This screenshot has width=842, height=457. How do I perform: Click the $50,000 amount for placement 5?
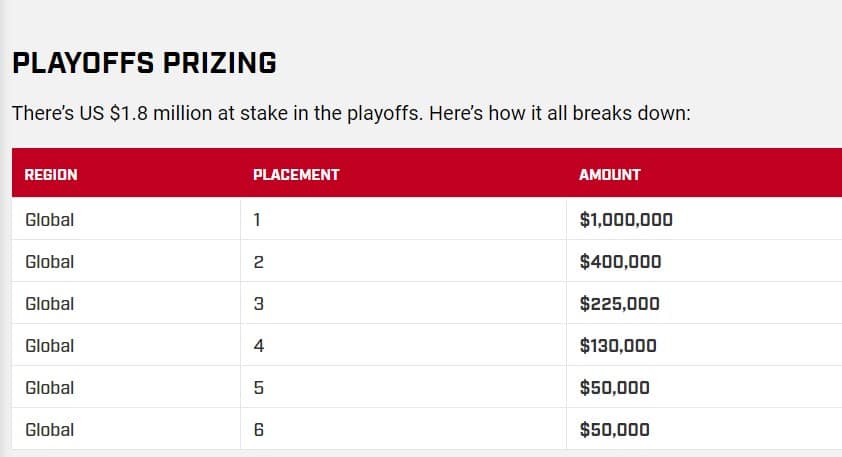tap(614, 388)
